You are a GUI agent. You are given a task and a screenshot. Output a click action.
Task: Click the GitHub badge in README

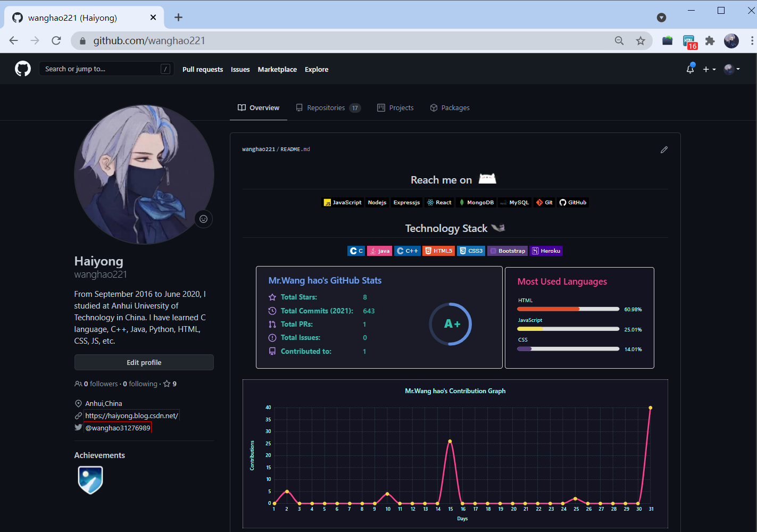573,202
